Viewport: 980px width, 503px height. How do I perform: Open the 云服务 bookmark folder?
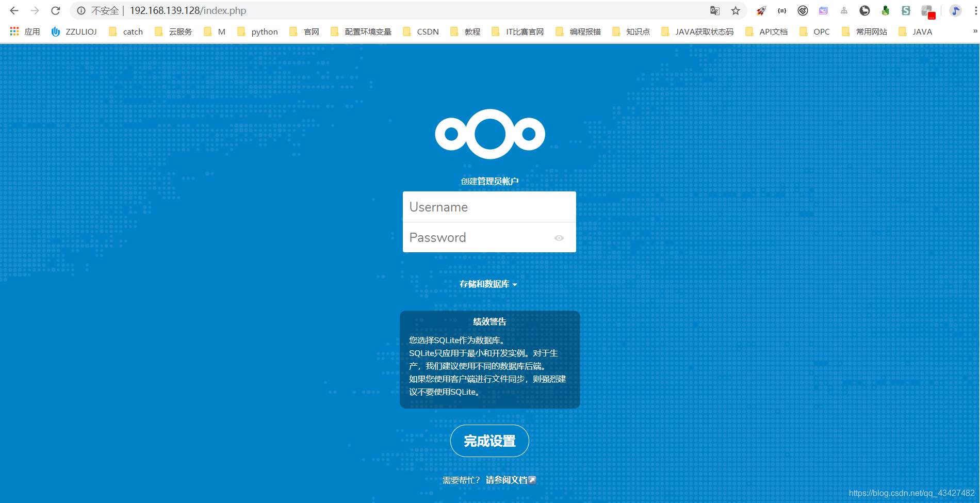[x=173, y=31]
